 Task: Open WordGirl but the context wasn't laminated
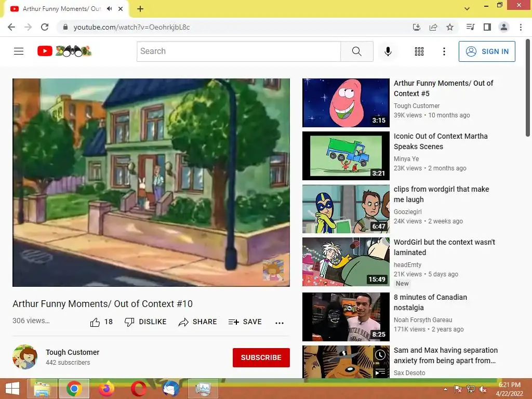point(445,247)
